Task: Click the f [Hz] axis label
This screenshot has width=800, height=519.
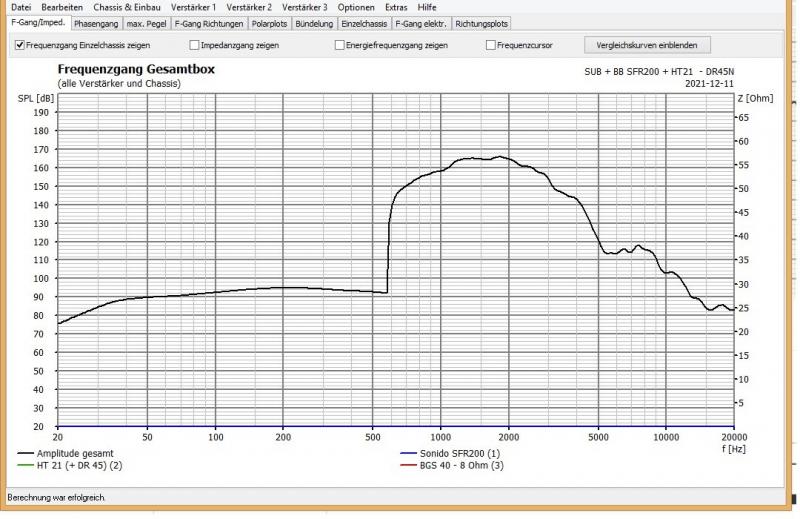Action: [x=733, y=449]
